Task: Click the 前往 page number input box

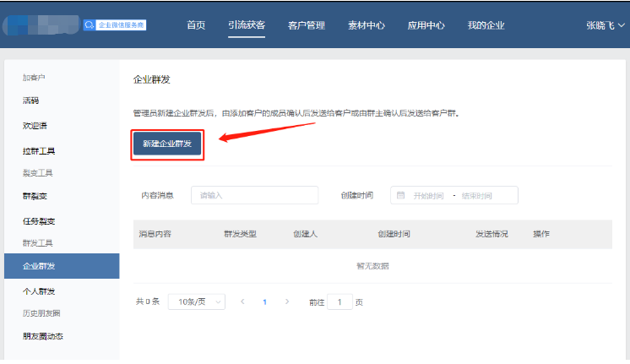Action: coord(339,302)
